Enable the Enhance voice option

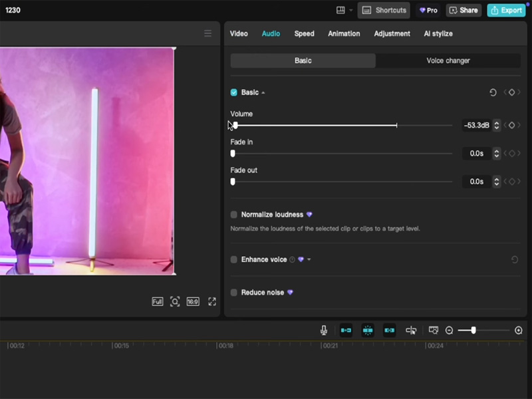(233, 259)
